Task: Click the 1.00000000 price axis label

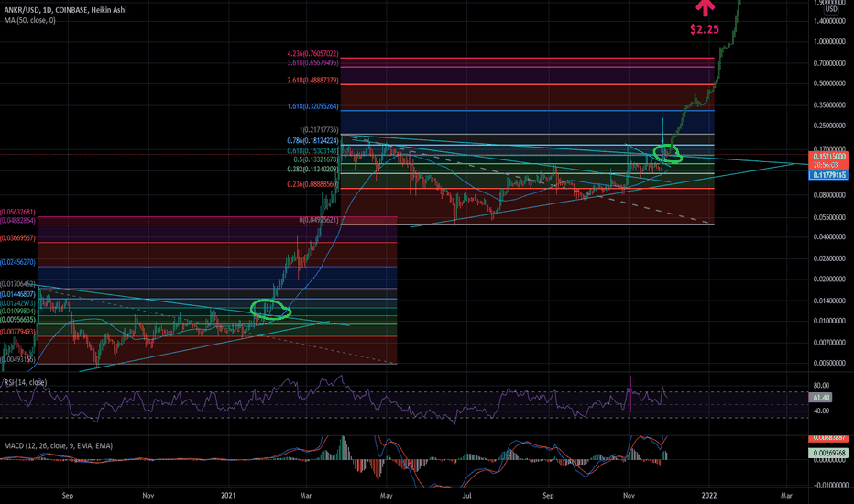Action: tap(829, 42)
